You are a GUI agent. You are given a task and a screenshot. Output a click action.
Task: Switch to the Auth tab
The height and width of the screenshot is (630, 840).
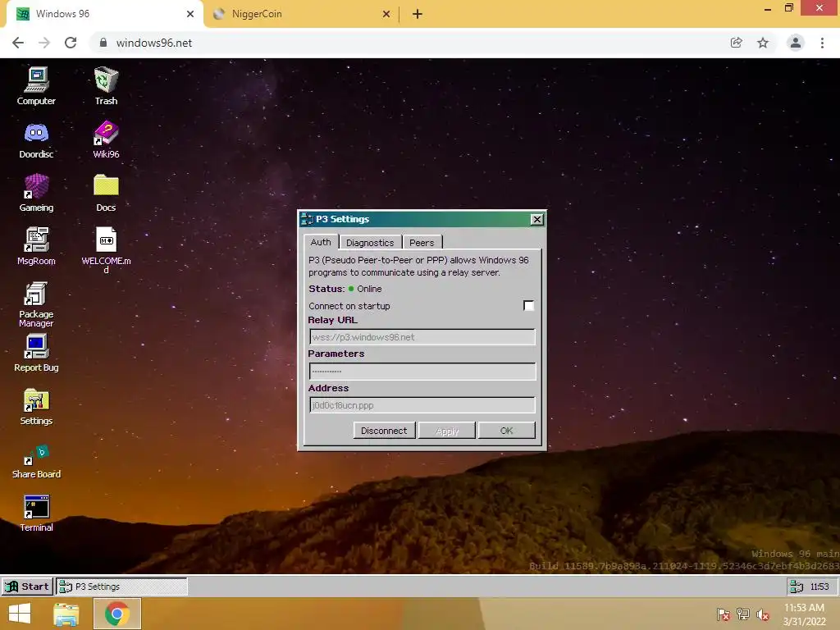point(321,242)
